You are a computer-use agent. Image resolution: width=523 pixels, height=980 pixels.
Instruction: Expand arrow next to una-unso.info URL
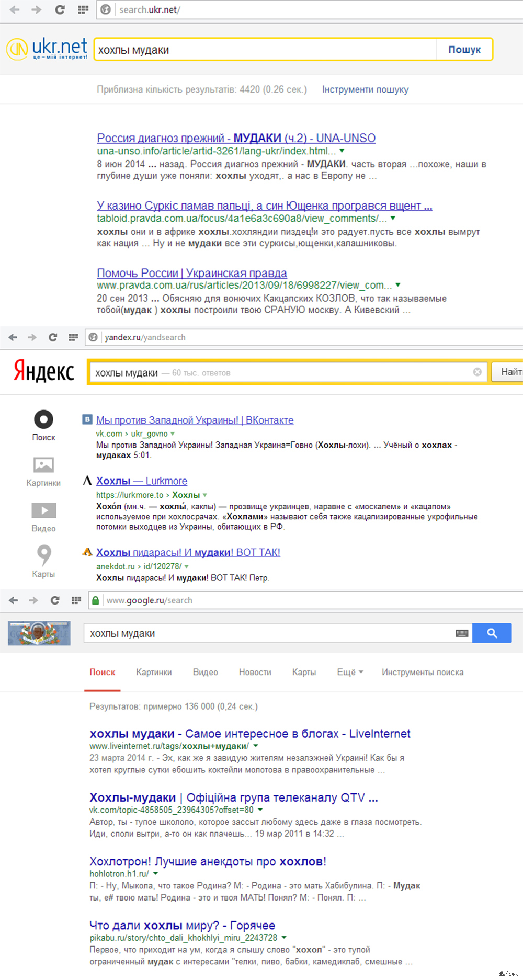pyautogui.click(x=342, y=151)
